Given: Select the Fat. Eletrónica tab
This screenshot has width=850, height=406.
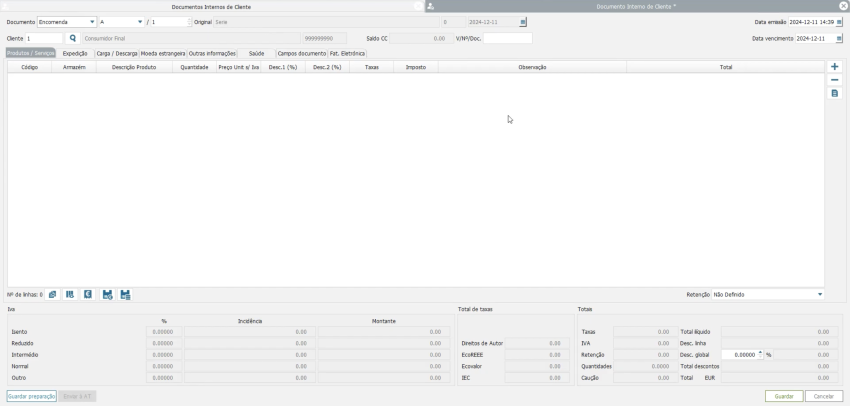Looking at the screenshot, I should click(x=347, y=53).
